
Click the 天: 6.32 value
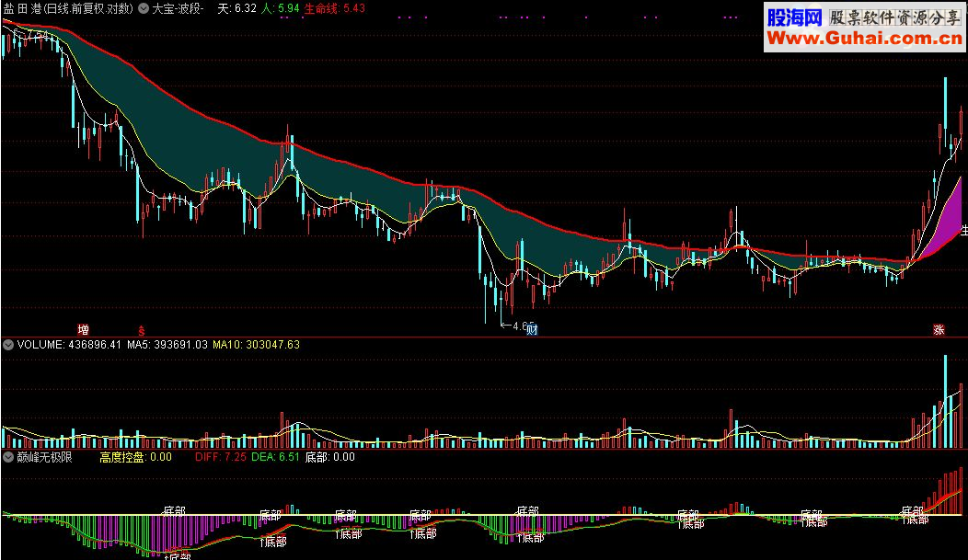237,8
